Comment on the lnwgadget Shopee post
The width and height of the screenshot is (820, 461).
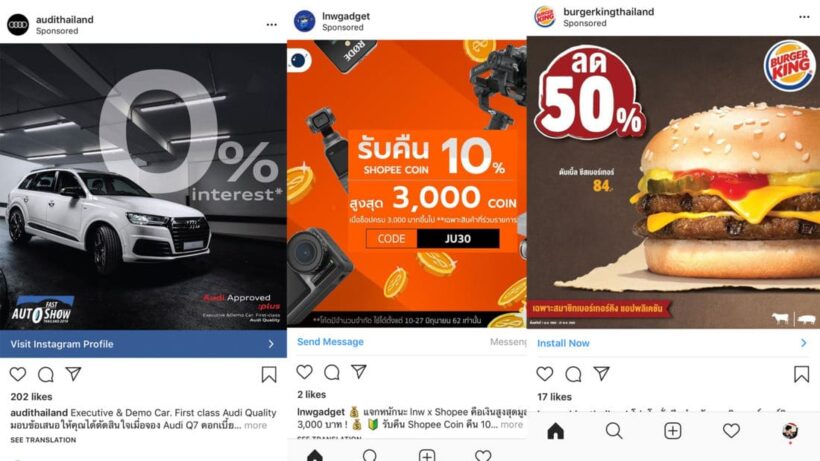(x=332, y=372)
